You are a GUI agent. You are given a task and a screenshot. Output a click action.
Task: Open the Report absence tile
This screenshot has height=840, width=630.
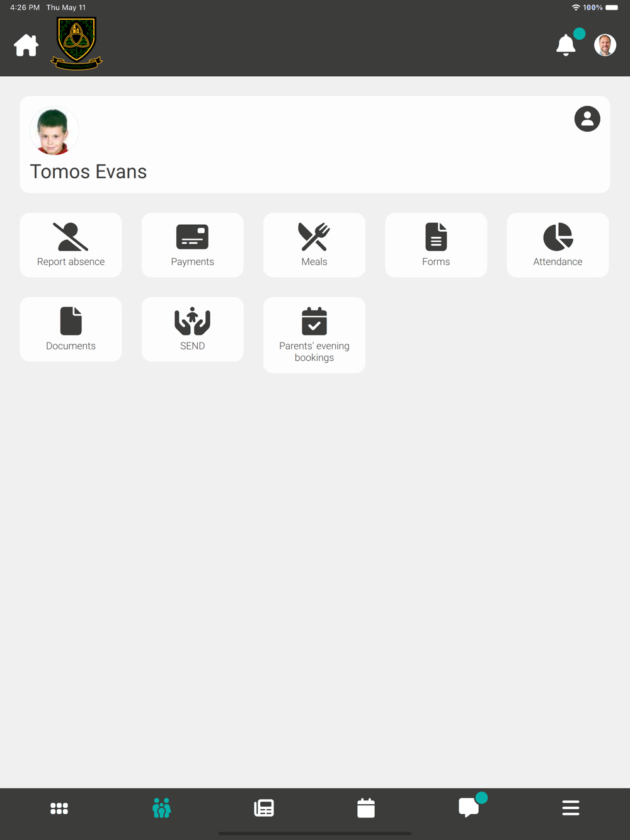click(71, 245)
